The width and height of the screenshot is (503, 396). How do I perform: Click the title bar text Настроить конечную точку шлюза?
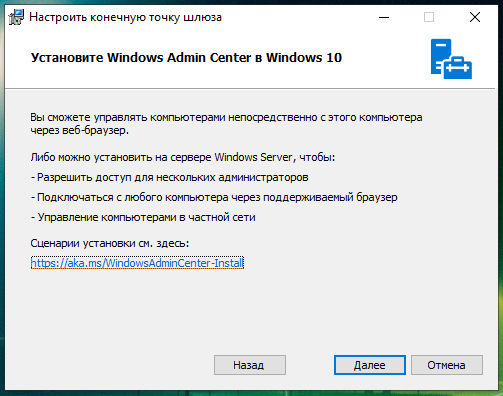pos(125,17)
